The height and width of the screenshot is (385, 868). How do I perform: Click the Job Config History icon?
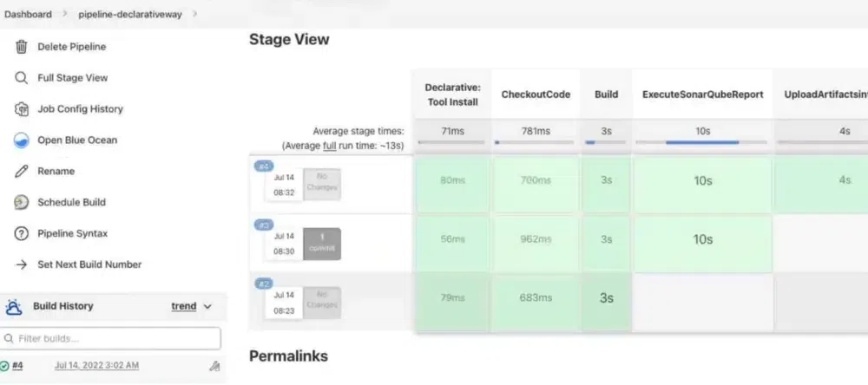pyautogui.click(x=22, y=109)
